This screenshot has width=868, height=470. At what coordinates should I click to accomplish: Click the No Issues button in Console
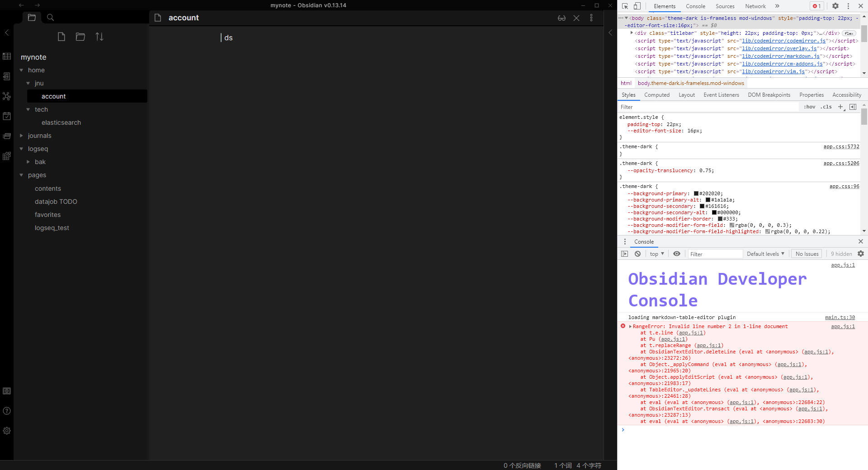click(807, 254)
